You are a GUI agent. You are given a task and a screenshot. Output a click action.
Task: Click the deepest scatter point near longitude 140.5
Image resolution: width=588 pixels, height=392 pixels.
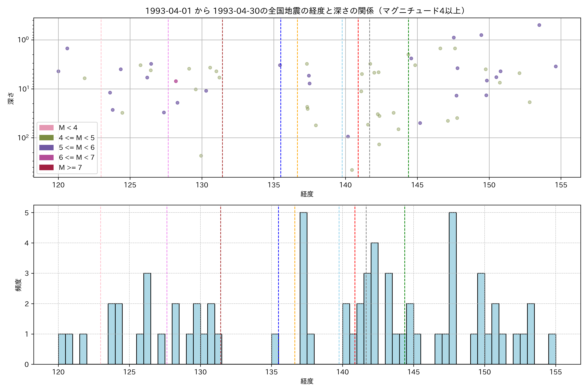(352, 170)
